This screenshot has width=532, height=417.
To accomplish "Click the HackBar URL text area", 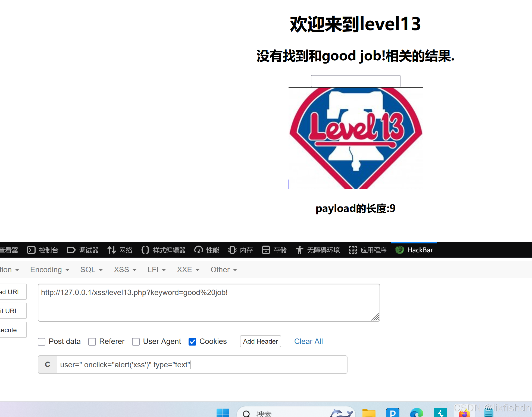I will click(x=208, y=303).
